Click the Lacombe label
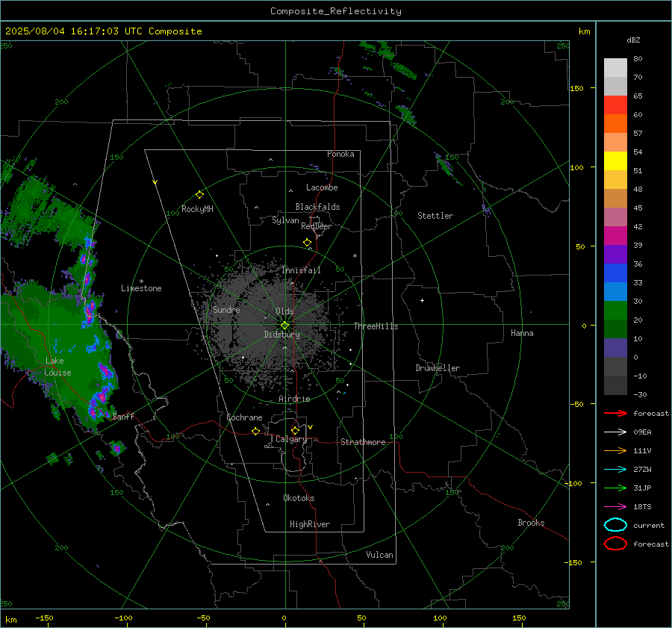 [x=322, y=187]
